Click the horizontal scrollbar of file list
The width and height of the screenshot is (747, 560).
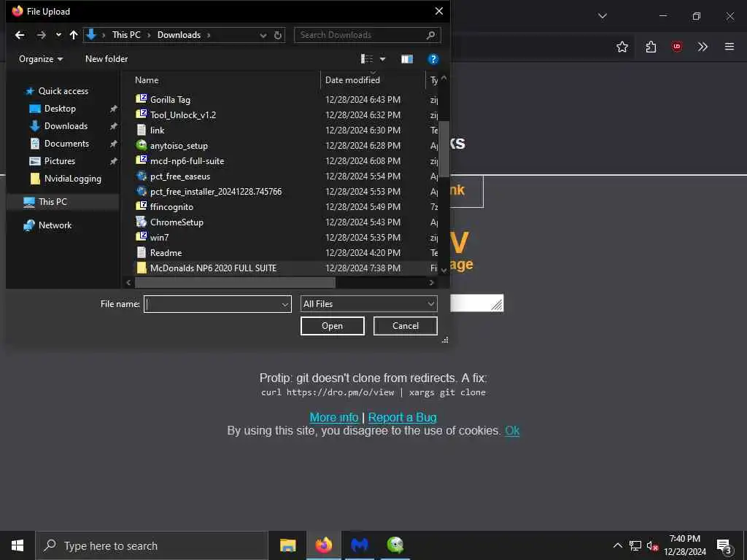point(235,283)
